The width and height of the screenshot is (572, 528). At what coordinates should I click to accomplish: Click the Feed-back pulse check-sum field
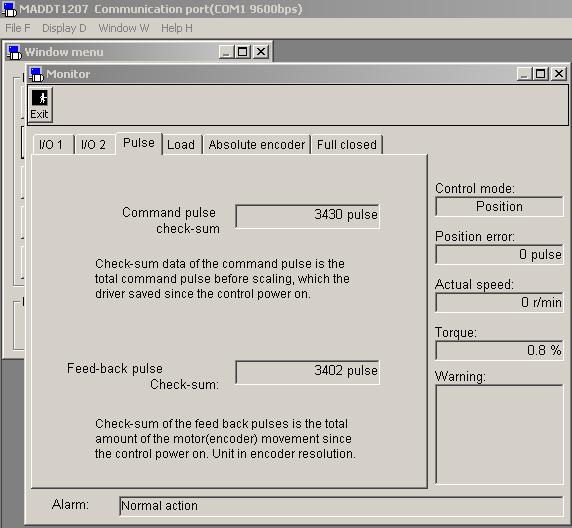coord(308,372)
